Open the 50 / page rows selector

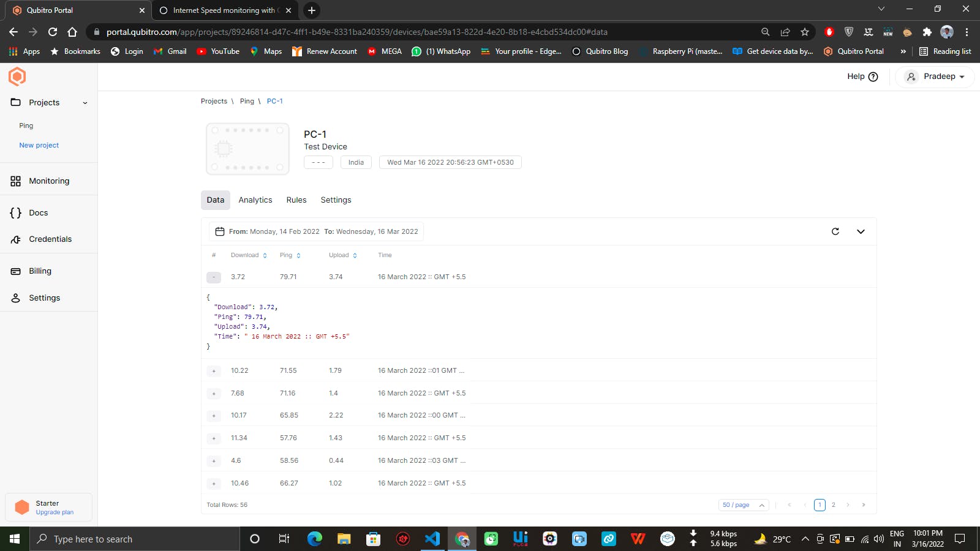pos(744,505)
